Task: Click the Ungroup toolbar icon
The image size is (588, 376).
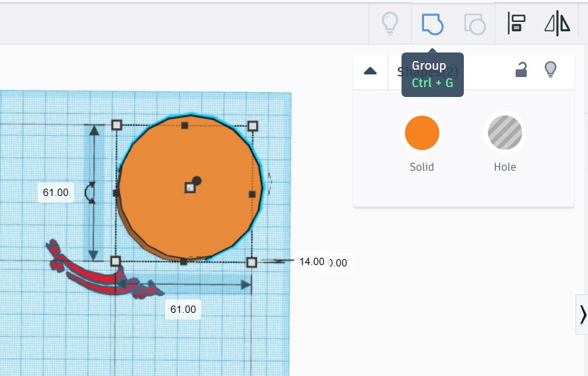Action: tap(475, 25)
